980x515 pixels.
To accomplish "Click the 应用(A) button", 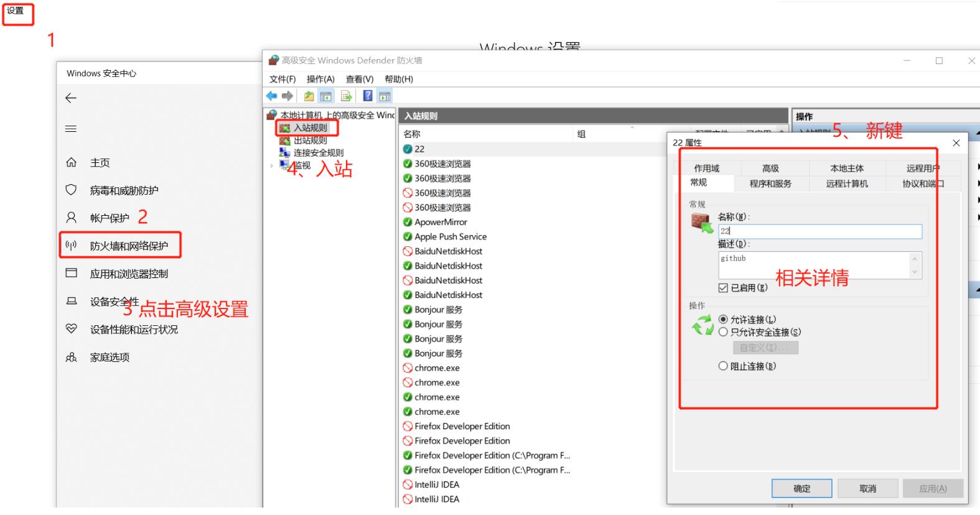I will pyautogui.click(x=933, y=488).
